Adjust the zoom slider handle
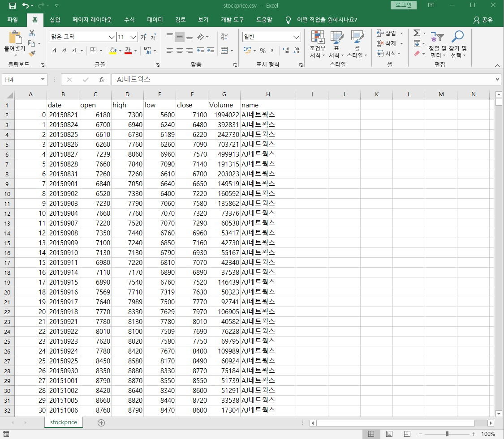The image size is (504, 439). click(447, 434)
